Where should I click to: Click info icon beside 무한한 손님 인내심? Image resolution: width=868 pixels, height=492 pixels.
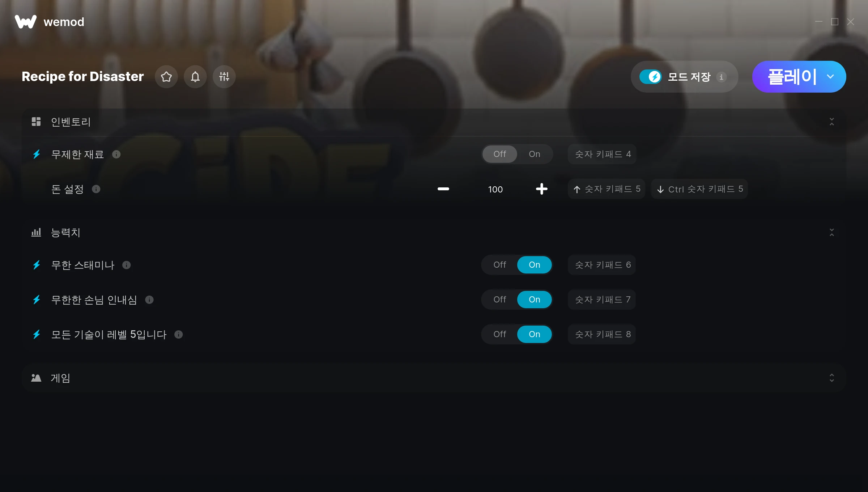coord(149,300)
